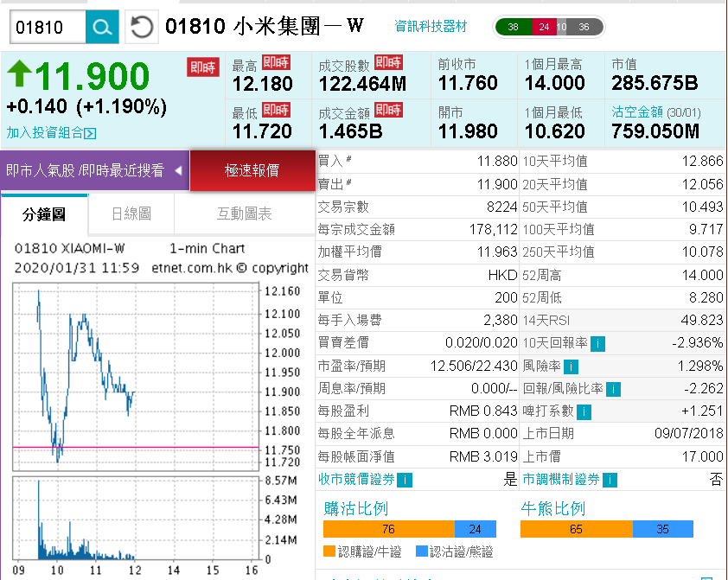728x580 pixels.
Task: Click the 前收市 value 11.760
Action: (x=468, y=83)
